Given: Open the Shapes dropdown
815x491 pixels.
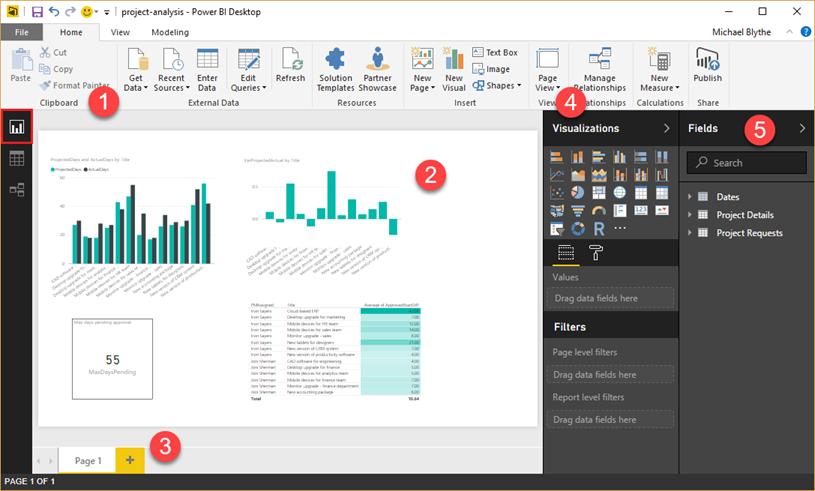Looking at the screenshot, I should (x=496, y=86).
